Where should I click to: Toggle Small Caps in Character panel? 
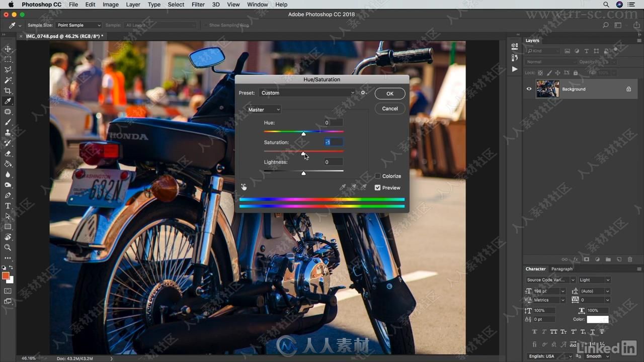(563, 332)
